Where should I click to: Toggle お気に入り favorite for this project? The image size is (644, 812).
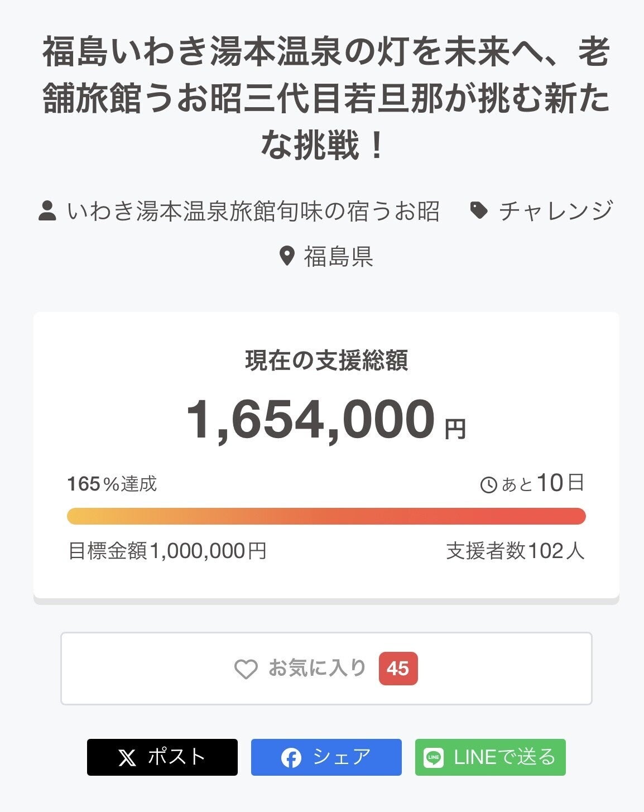point(326,669)
